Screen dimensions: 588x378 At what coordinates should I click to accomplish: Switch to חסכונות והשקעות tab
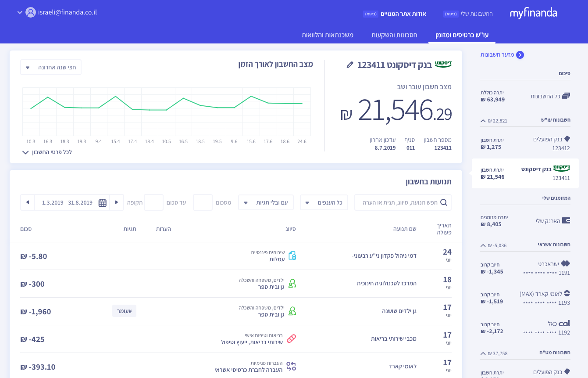pos(394,35)
